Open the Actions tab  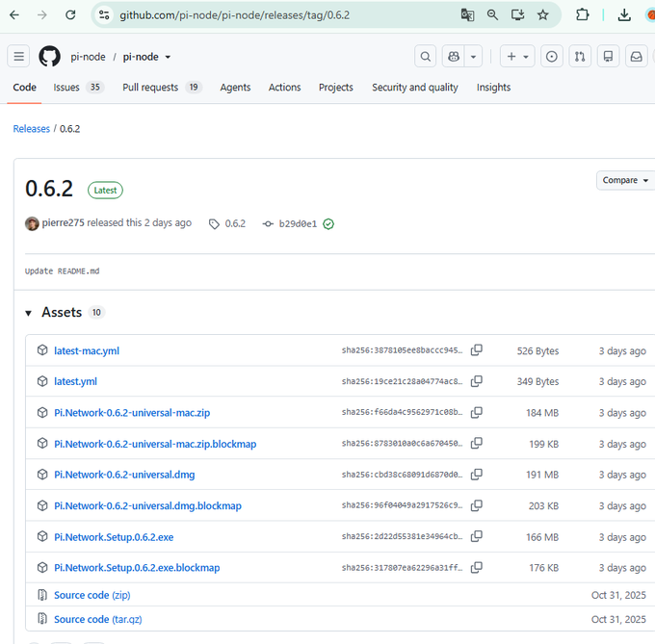284,88
